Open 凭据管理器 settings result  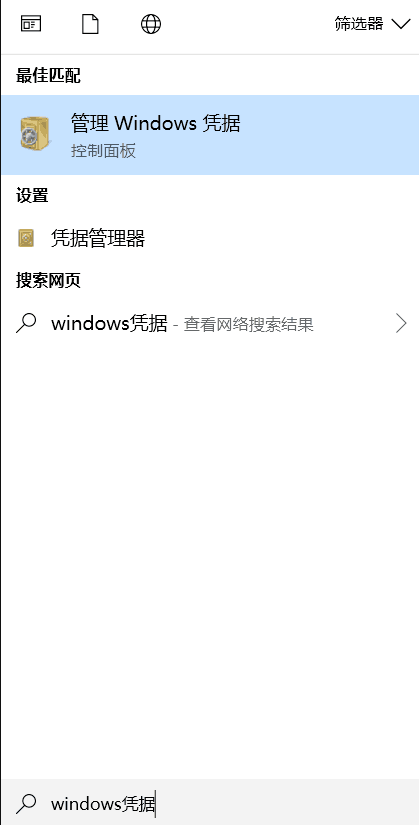pyautogui.click(x=210, y=238)
